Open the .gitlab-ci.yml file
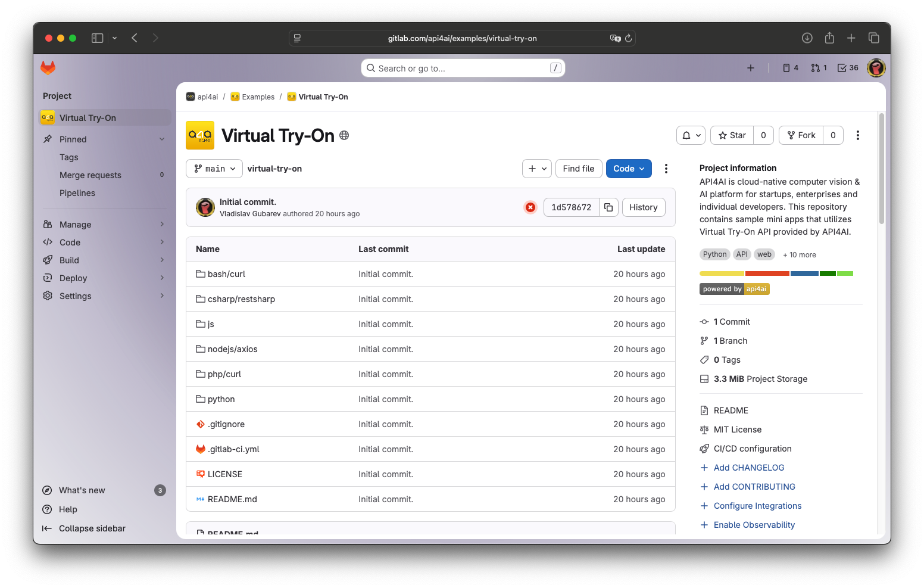Viewport: 924px width, 588px height. [x=233, y=449]
